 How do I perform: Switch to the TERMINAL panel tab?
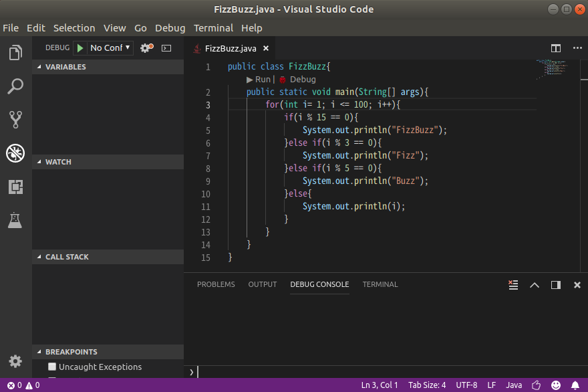[x=380, y=284]
